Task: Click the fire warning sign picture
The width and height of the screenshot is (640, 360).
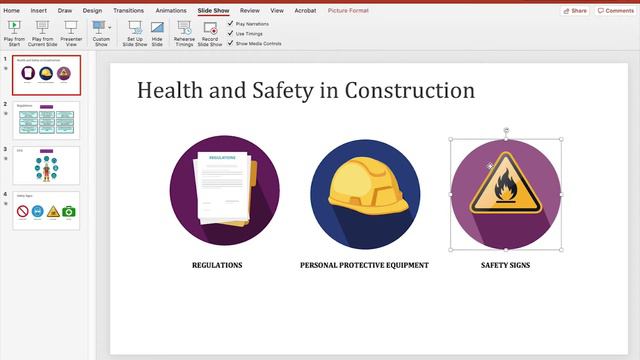Action: click(x=506, y=194)
